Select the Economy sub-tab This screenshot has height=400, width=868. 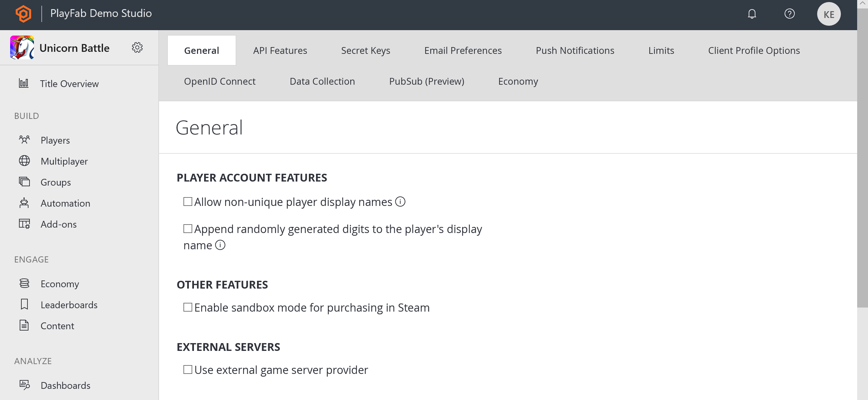click(518, 81)
